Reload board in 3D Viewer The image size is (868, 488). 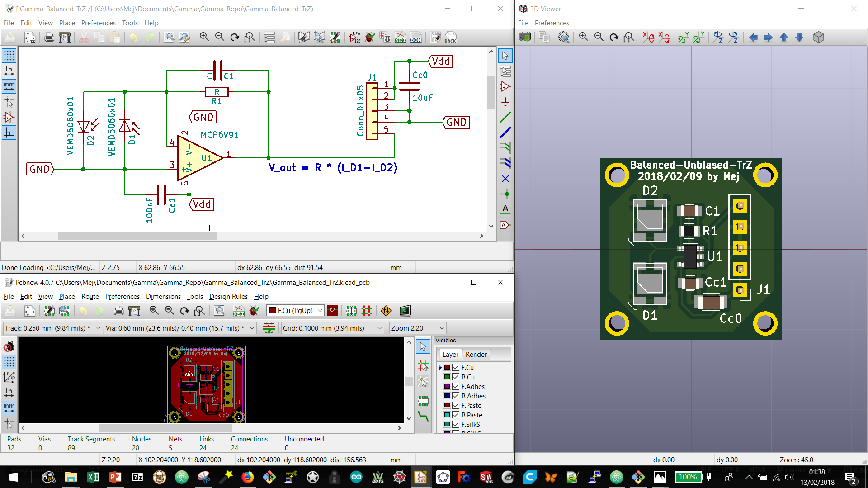tap(525, 38)
